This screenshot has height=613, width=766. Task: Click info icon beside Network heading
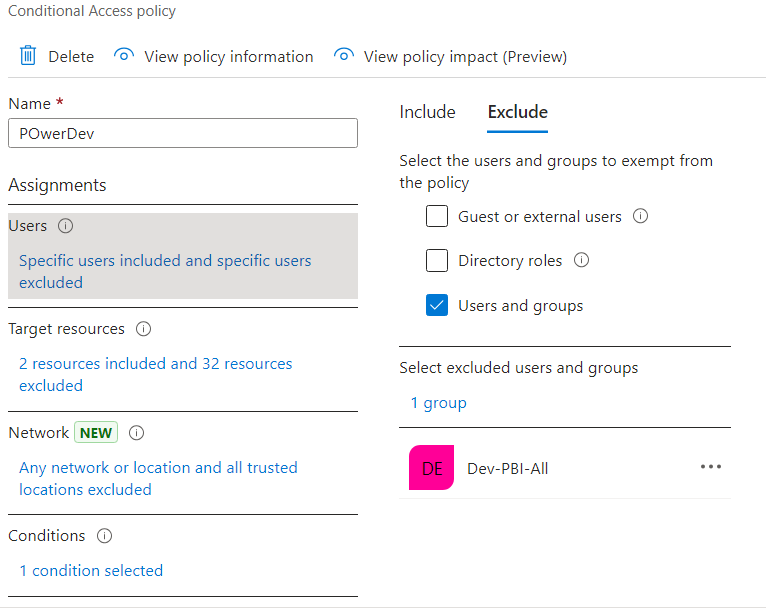[x=137, y=433]
